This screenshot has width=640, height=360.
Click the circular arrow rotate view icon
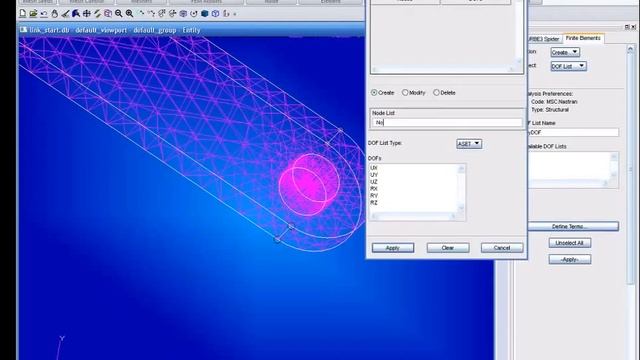[x=194, y=14]
